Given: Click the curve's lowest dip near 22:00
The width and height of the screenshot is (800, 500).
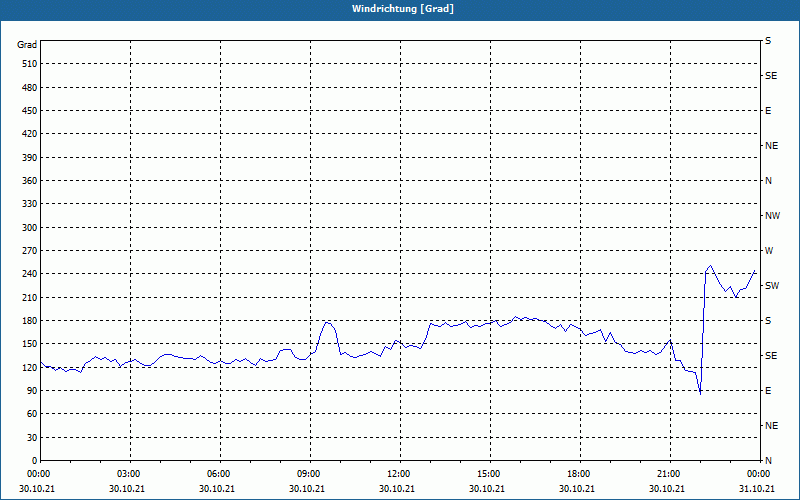Looking at the screenshot, I should pyautogui.click(x=700, y=394).
